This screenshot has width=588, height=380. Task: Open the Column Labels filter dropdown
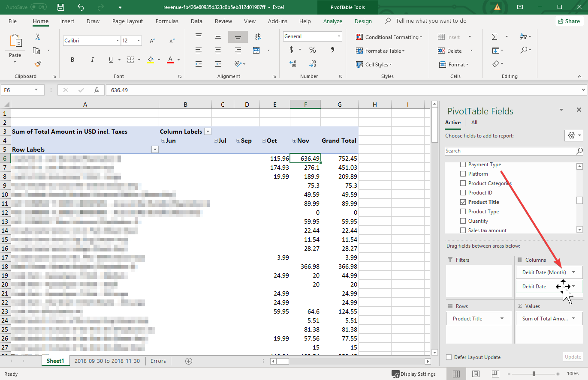tap(208, 132)
